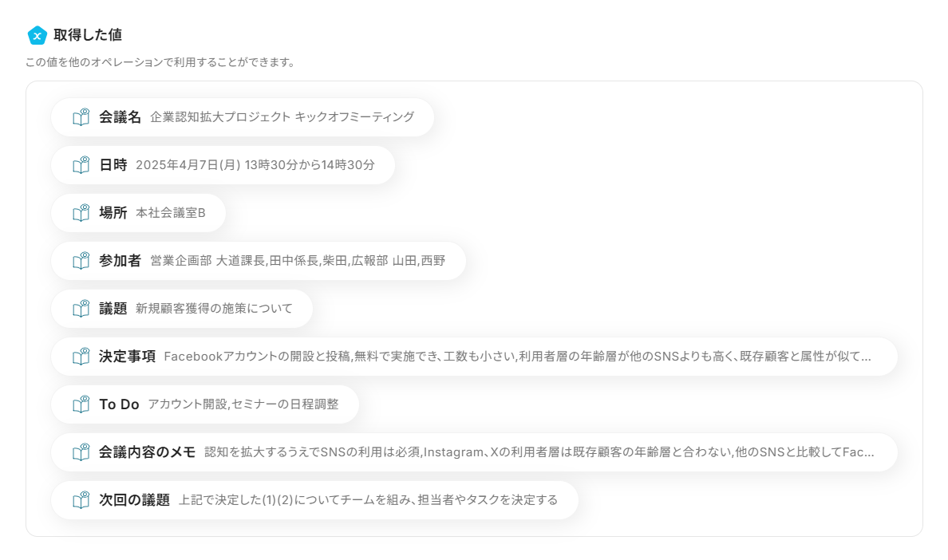Click the book icon next to 会議内容のメモ
Screen dimensions: 948x560
81,452
